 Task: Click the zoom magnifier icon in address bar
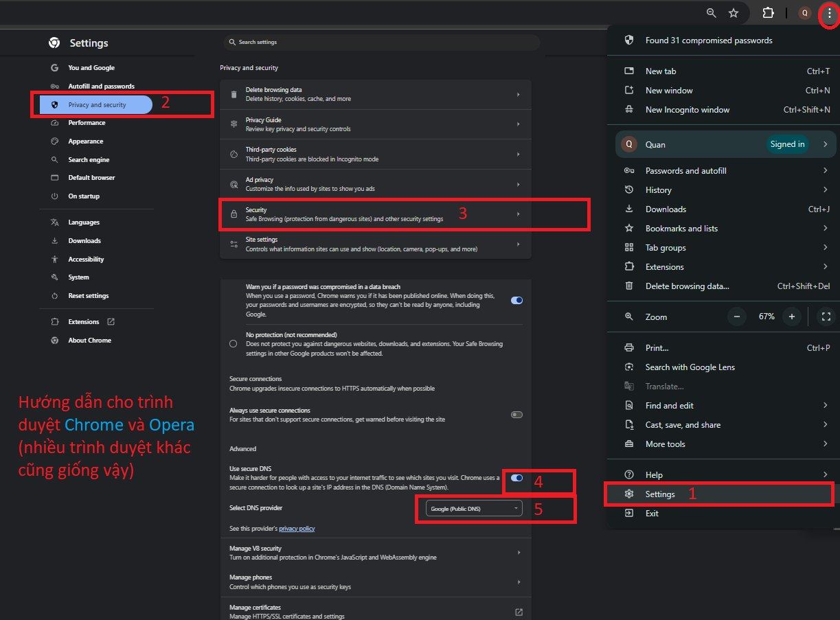coord(711,13)
